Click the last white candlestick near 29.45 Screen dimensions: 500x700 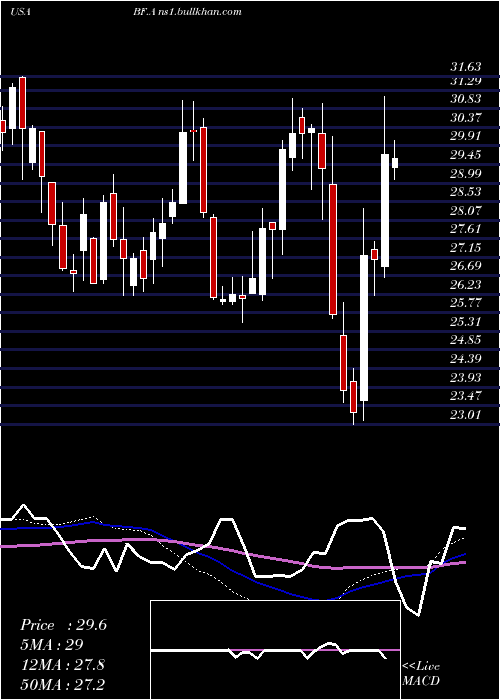395,162
